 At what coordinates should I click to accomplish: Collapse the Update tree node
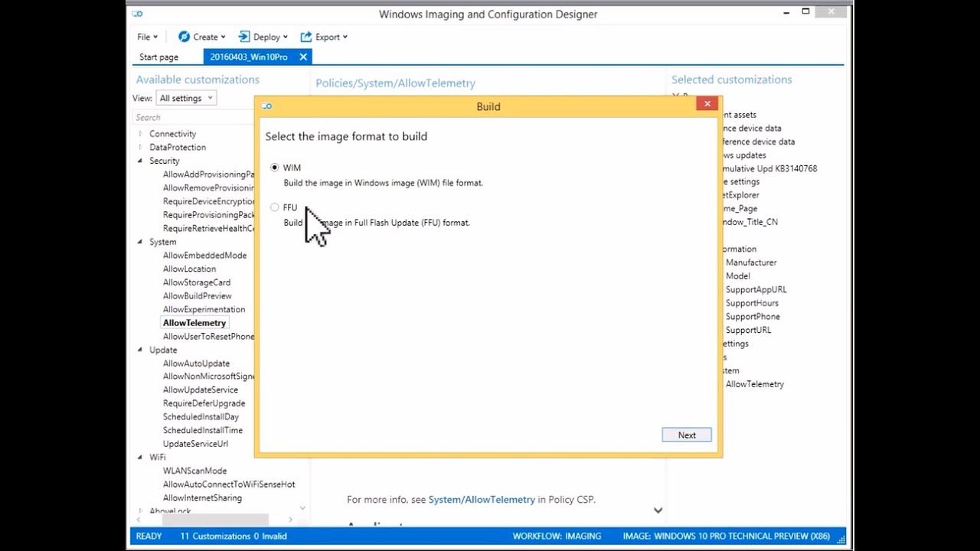140,350
